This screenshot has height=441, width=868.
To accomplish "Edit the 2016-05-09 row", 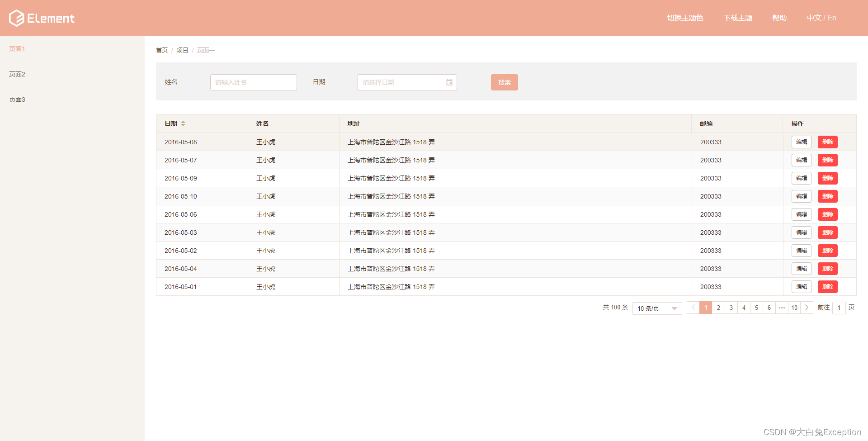I will point(802,178).
